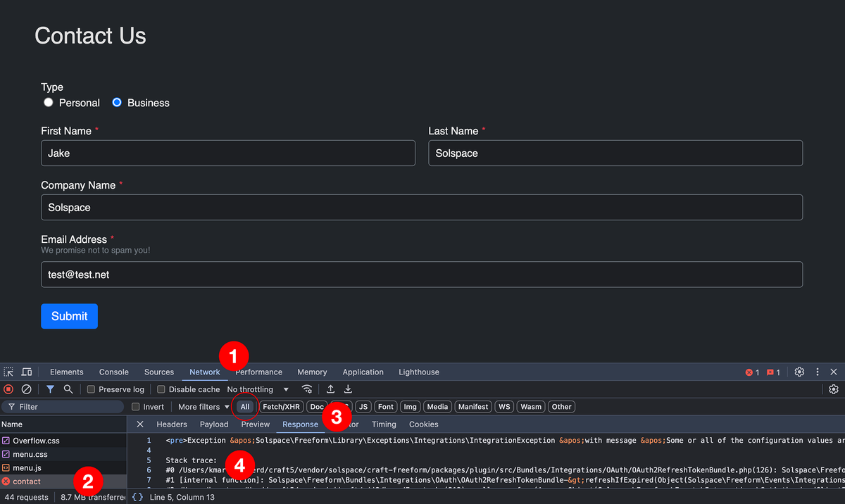Filter requests by Fetch/XHR

(282, 407)
